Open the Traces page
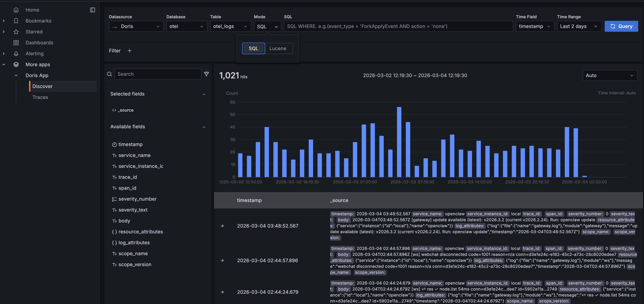The width and height of the screenshot is (644, 304). [x=40, y=97]
